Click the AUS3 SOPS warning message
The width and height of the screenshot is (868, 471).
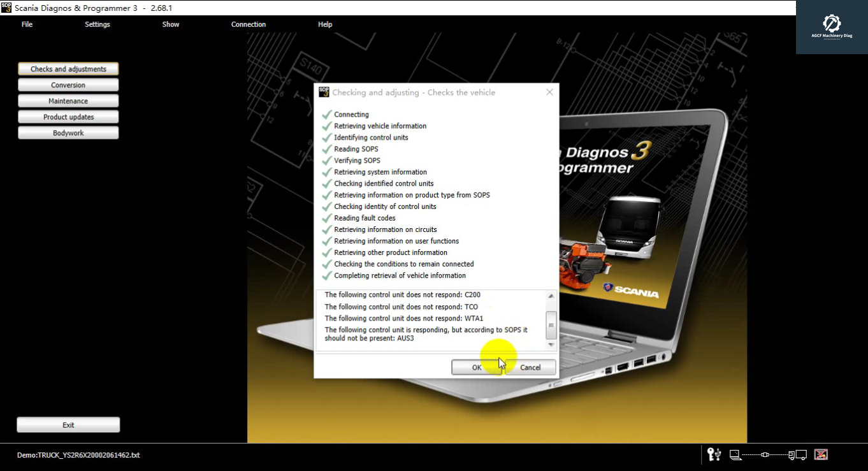coord(426,334)
